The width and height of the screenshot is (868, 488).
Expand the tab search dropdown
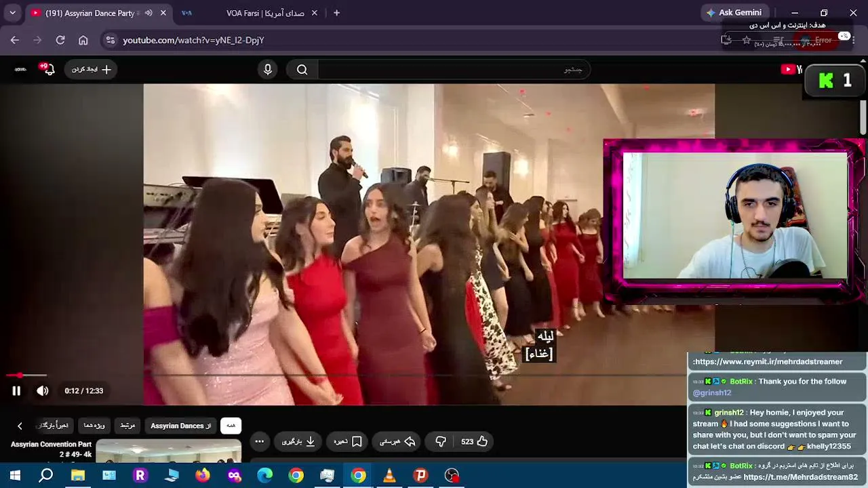point(12,13)
